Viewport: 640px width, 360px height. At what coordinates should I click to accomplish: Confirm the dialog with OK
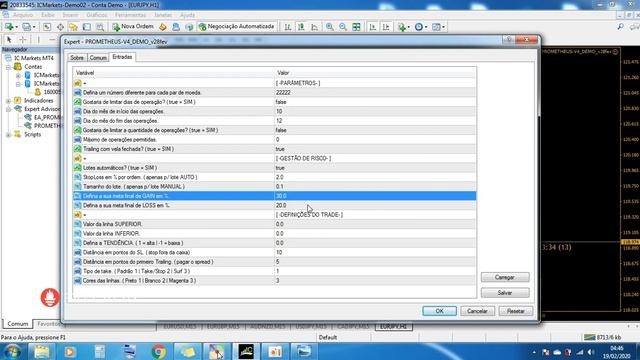[440, 311]
